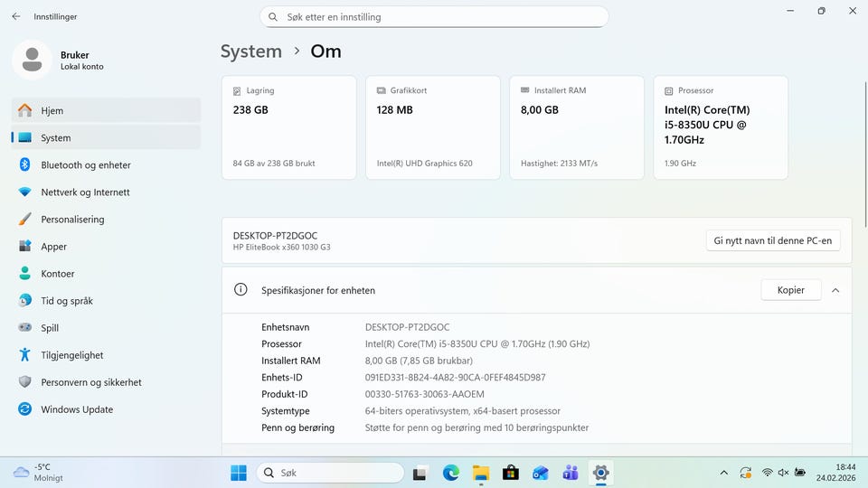Image resolution: width=868 pixels, height=488 pixels.
Task: Open Personvern og sikkerhet settings
Action: [90, 382]
